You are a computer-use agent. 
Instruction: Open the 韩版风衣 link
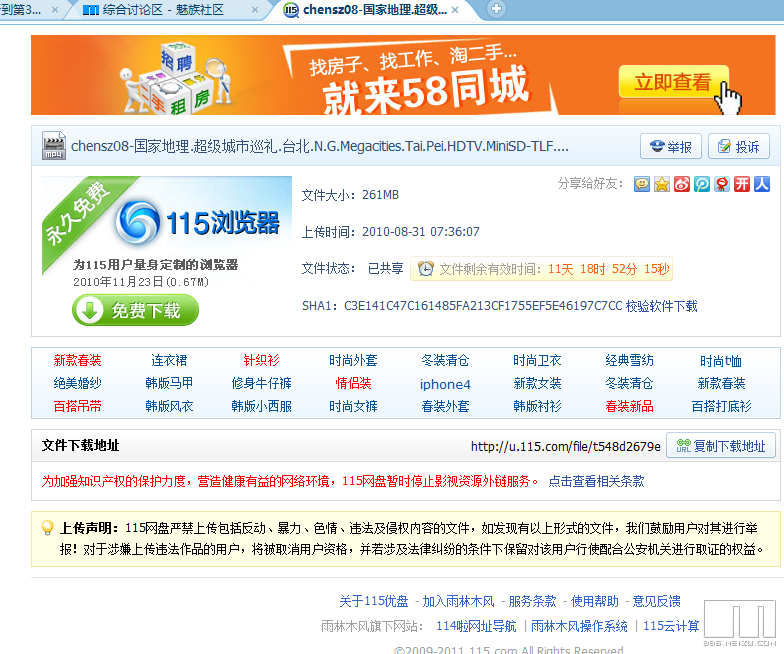click(169, 406)
